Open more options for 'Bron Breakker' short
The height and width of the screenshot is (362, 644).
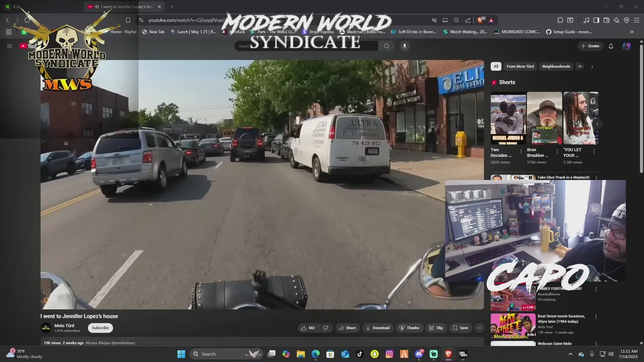pos(557,151)
